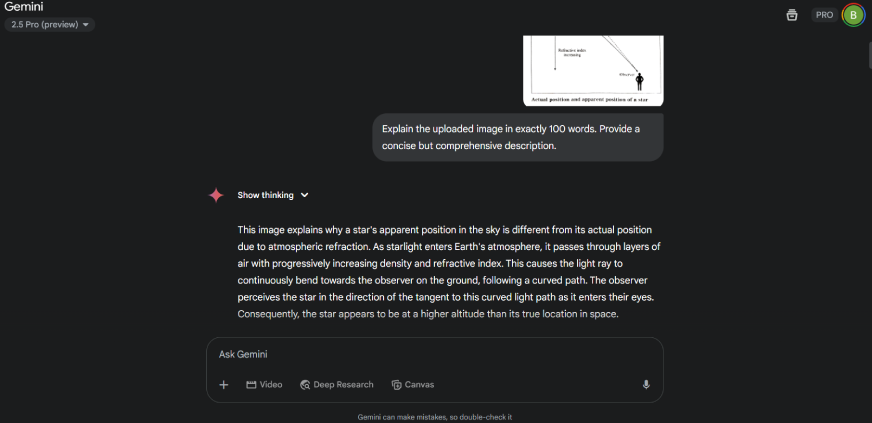Open the 2.5 Pro (preview) model dropdown
The width and height of the screenshot is (872, 423).
tap(51, 24)
